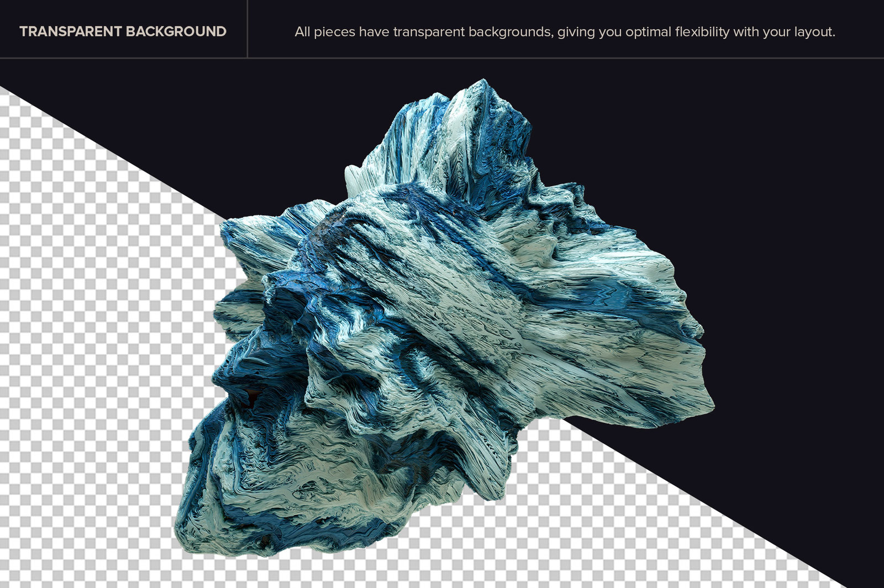Click the phrase 'All pieces' in the header text
The image size is (884, 588).
tap(325, 32)
